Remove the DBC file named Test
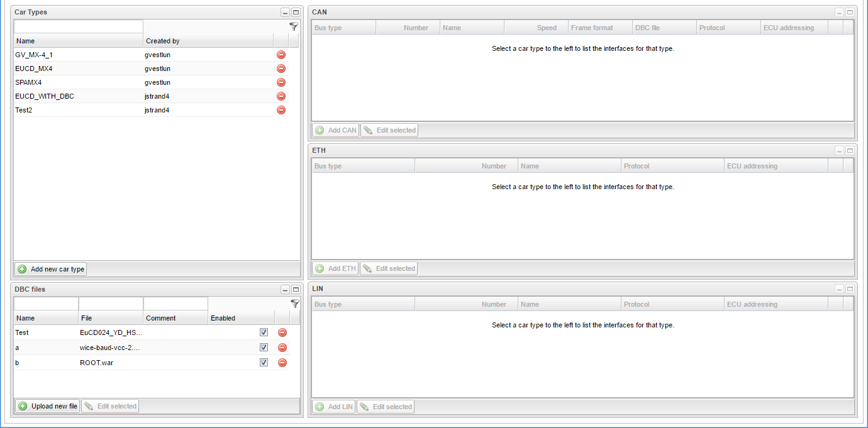The height and width of the screenshot is (428, 868). pyautogui.click(x=282, y=332)
